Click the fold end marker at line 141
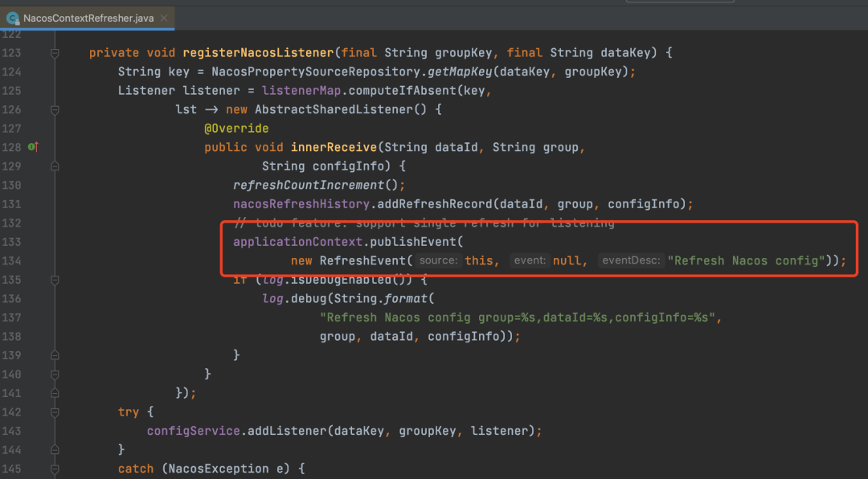868x479 pixels. 55,393
